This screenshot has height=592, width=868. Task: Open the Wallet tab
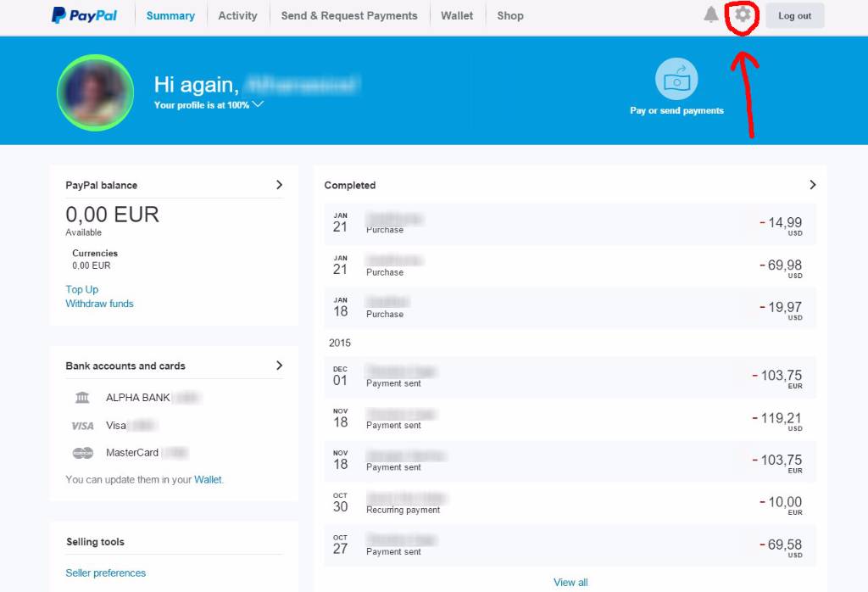click(457, 15)
